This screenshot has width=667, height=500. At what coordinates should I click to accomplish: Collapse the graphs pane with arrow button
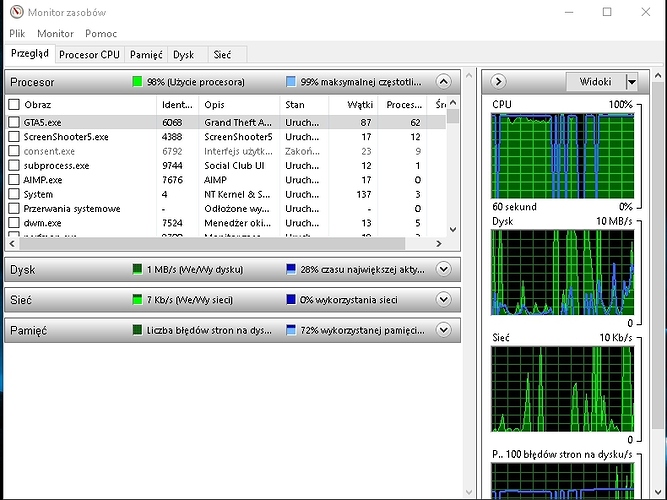(498, 81)
